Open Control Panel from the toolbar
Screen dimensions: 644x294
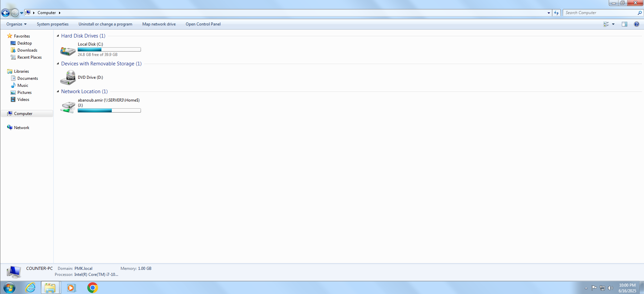203,24
